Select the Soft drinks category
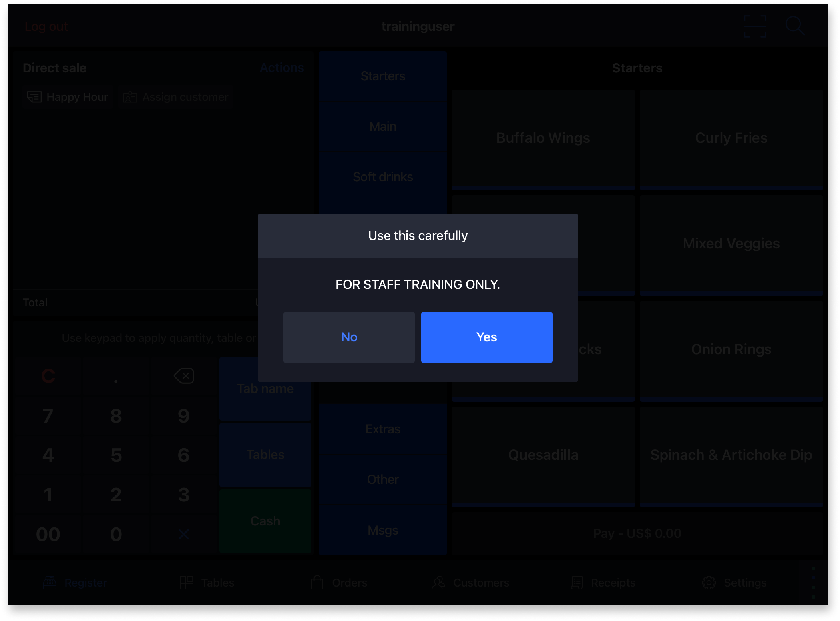Screen dimensions: 840x621 [383, 177]
